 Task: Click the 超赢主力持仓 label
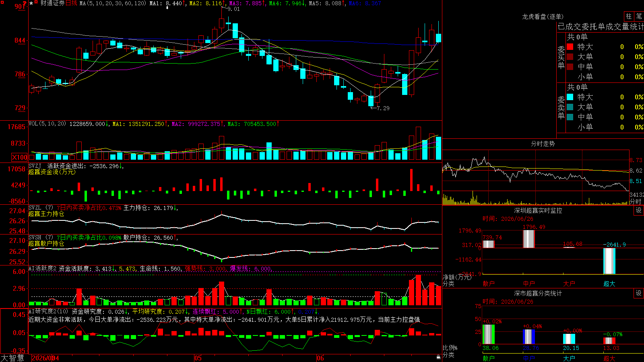click(x=46, y=214)
